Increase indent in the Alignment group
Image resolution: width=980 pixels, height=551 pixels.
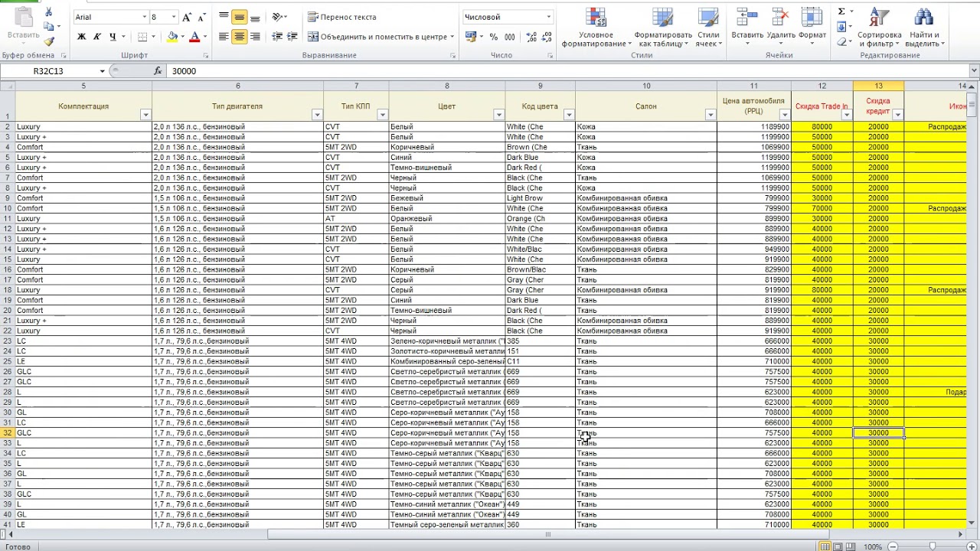(292, 37)
